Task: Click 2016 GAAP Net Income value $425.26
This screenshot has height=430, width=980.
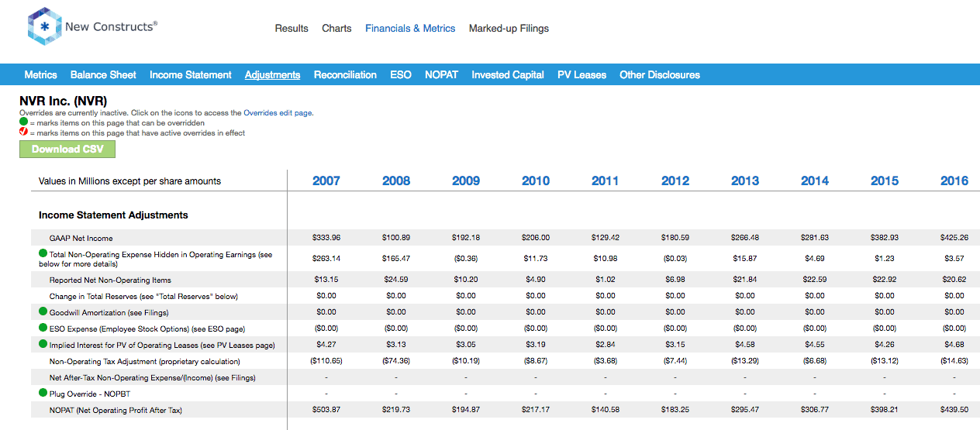Action: point(954,238)
